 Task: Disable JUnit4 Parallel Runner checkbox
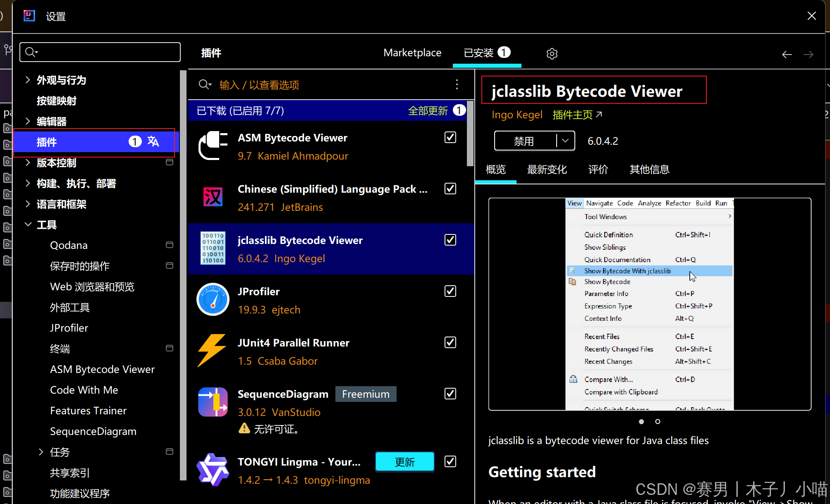450,342
